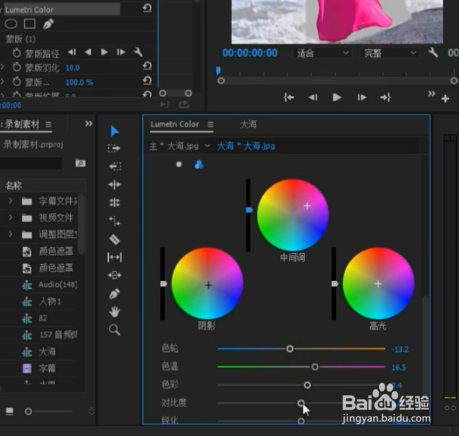The height and width of the screenshot is (436, 459).
Task: Create an ellipse mask for Lumetri Color
Action: pos(11,24)
